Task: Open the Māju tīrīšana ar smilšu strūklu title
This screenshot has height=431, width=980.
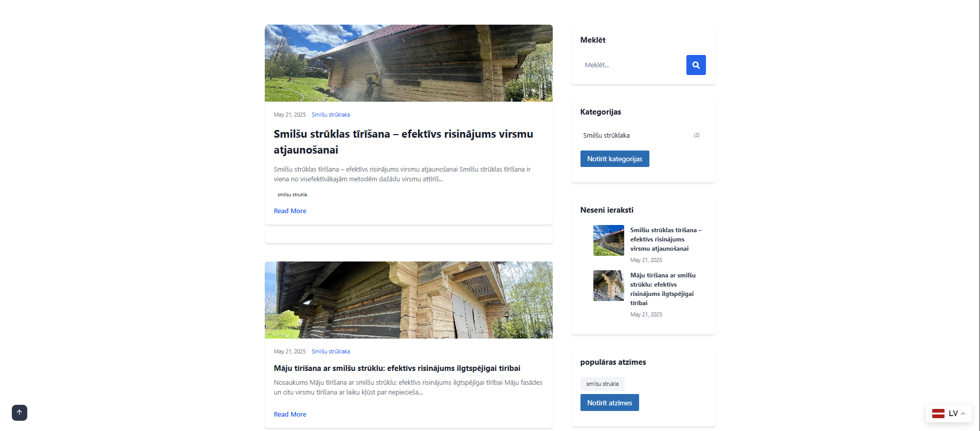Action: tap(396, 368)
